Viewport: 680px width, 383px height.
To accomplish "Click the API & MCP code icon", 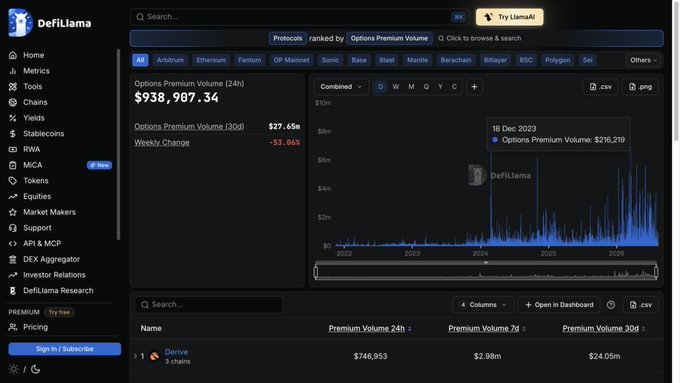I will (13, 243).
